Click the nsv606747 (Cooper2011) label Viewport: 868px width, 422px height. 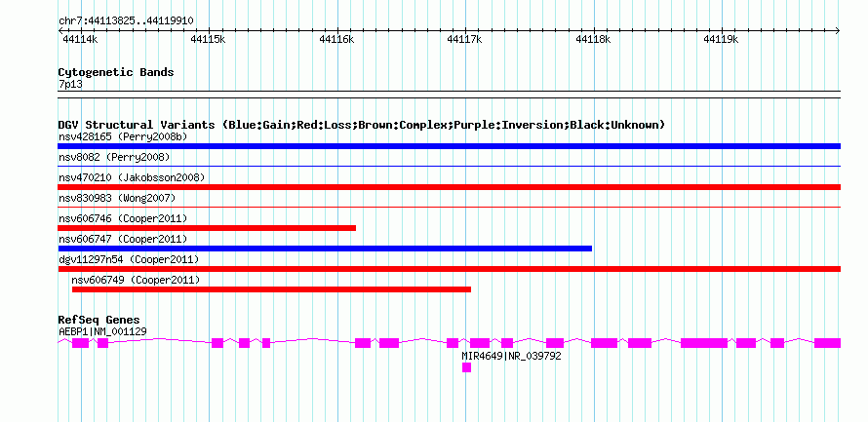123,239
